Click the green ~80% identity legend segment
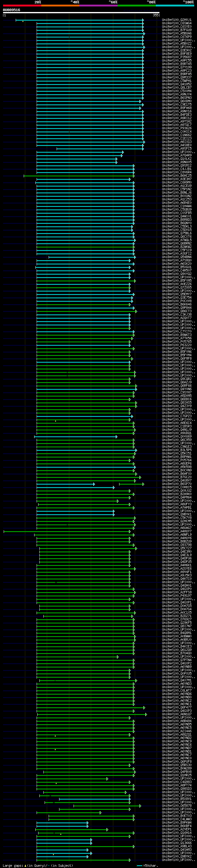The height and width of the screenshot is (868, 197). pyautogui.click(x=137, y=6)
